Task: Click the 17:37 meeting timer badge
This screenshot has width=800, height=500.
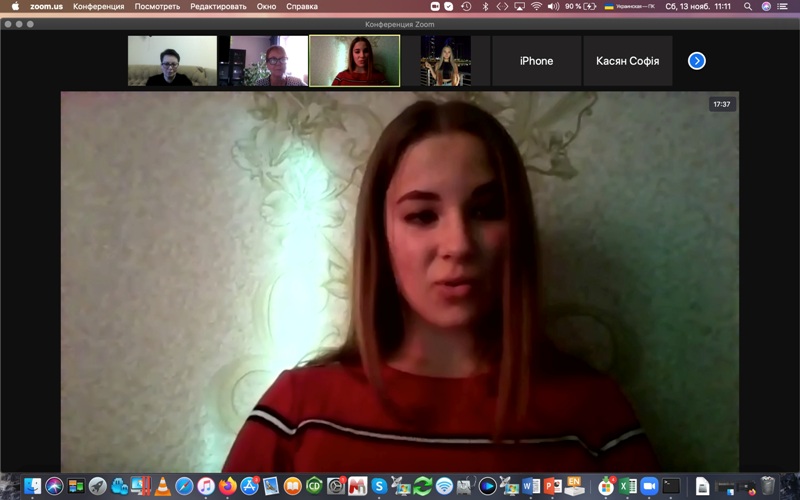Action: click(x=721, y=104)
